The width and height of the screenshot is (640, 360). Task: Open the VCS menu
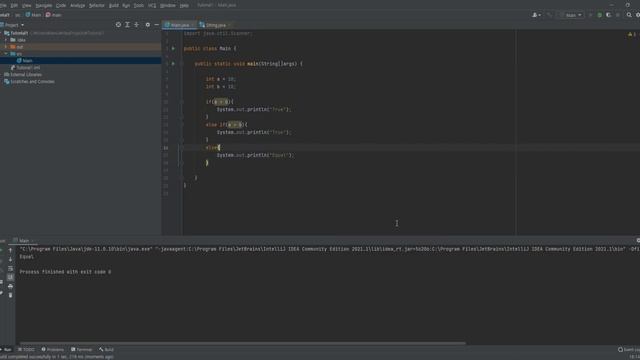152,5
